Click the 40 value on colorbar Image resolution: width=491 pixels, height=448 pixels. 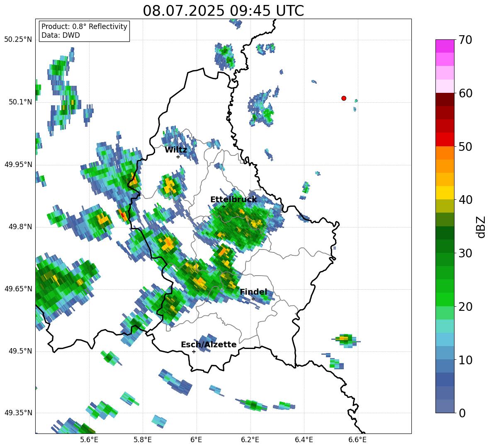(465, 200)
